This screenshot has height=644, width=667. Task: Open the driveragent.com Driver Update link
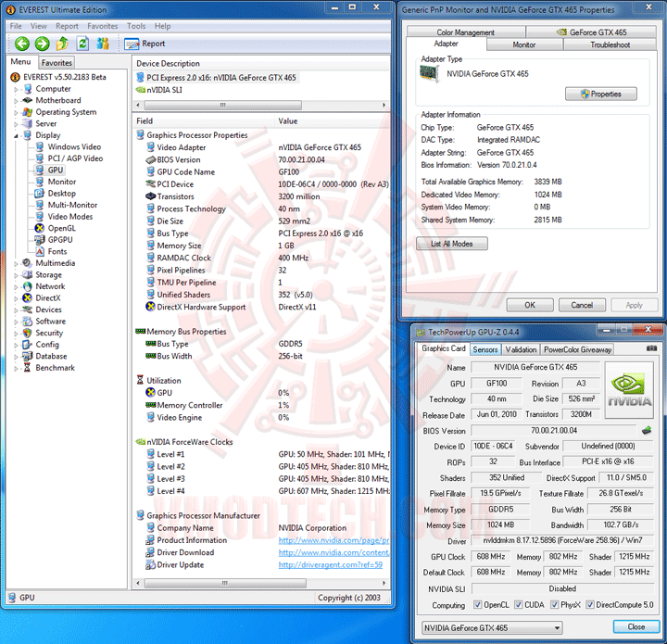pos(331,565)
